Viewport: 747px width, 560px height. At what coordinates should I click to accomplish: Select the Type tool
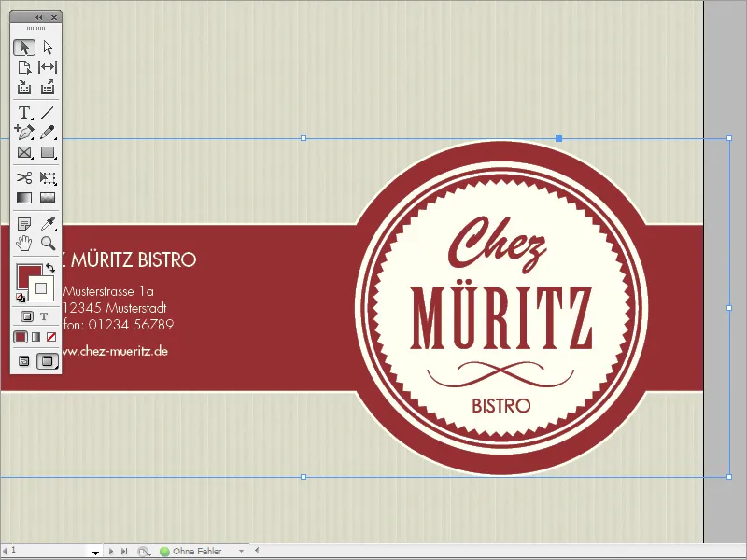point(22,111)
